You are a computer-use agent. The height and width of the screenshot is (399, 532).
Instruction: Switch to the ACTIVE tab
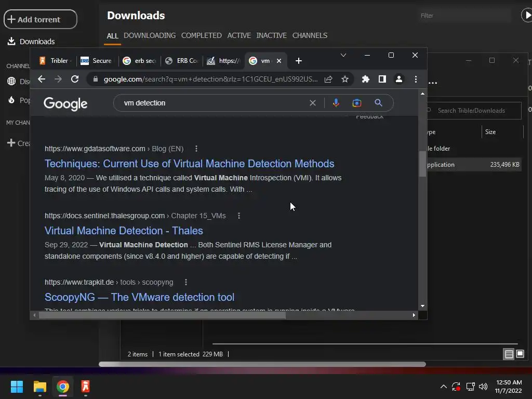(239, 35)
